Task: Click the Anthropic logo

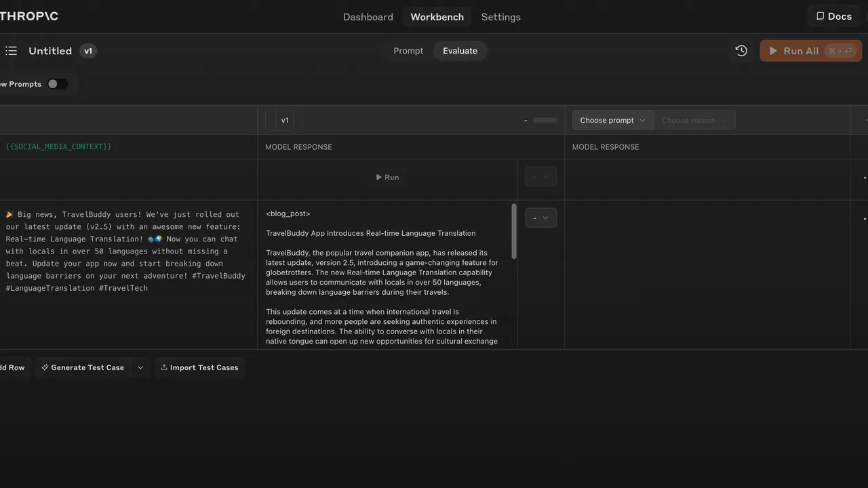Action: tap(29, 16)
